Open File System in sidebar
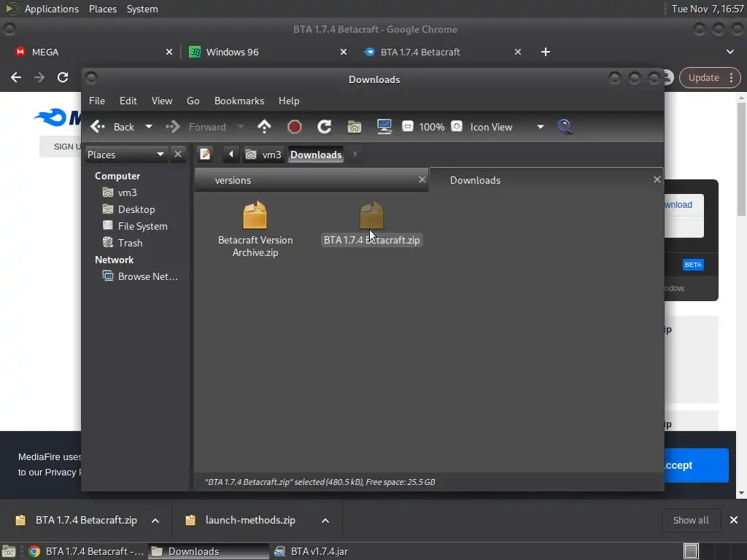Viewport: 747px width, 560px height. [x=142, y=226]
